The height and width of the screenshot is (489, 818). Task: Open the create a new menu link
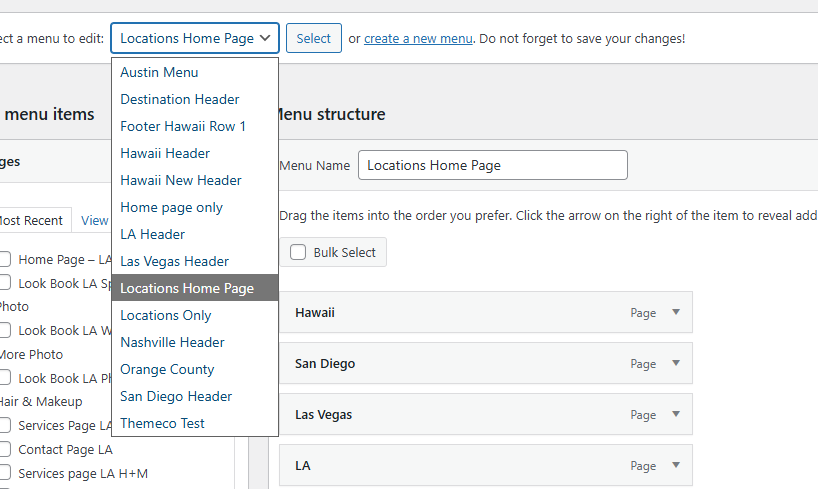click(x=417, y=39)
